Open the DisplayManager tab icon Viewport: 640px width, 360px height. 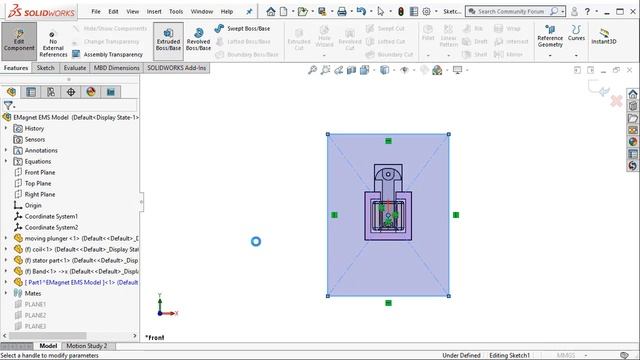click(91, 92)
